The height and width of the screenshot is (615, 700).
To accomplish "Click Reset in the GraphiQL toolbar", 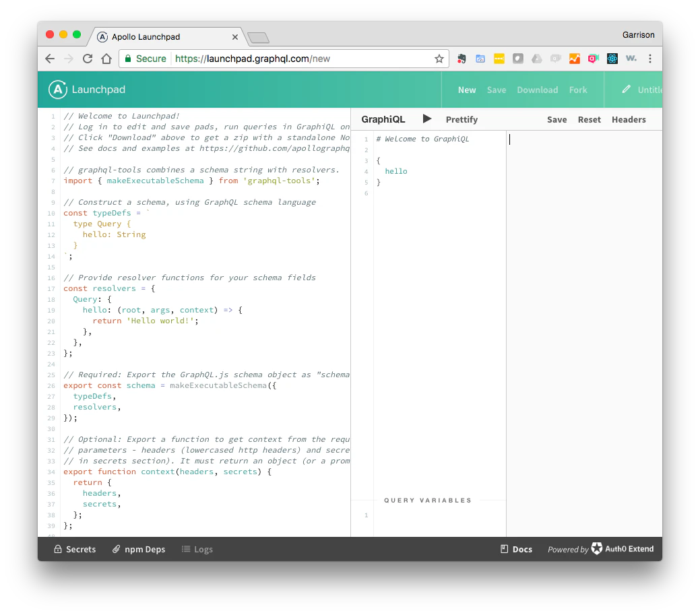I will (590, 119).
